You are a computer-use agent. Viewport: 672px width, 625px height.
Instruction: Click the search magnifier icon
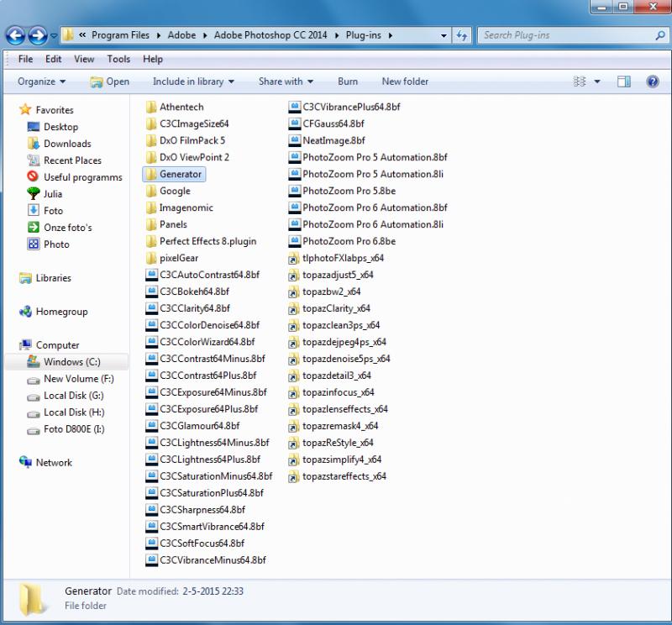click(660, 35)
